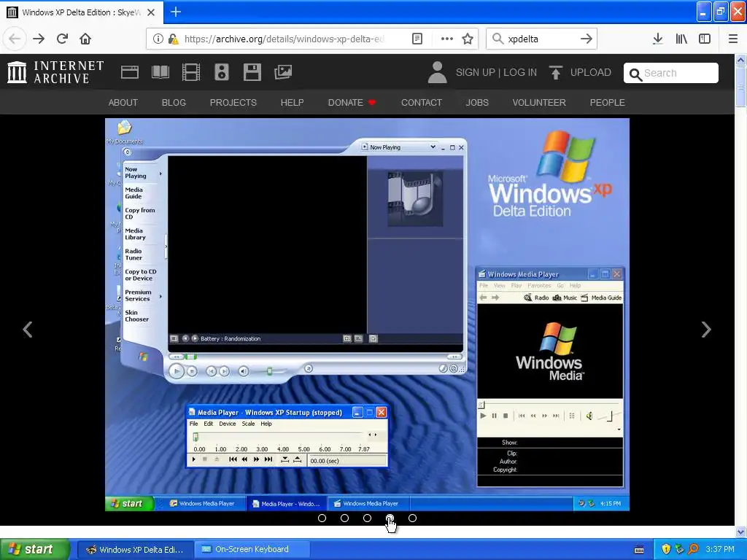The height and width of the screenshot is (560, 747).
Task: Go back with Firefox back arrow
Action: click(x=15, y=39)
